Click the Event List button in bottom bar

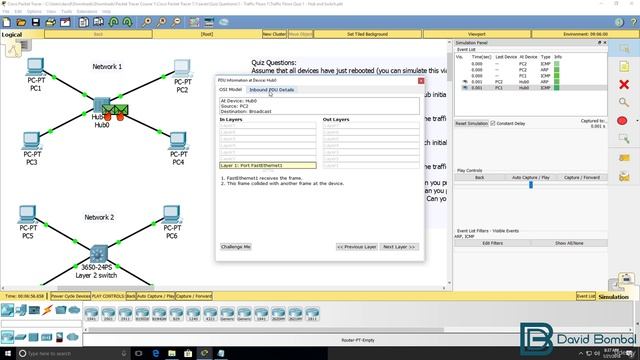pos(585,296)
